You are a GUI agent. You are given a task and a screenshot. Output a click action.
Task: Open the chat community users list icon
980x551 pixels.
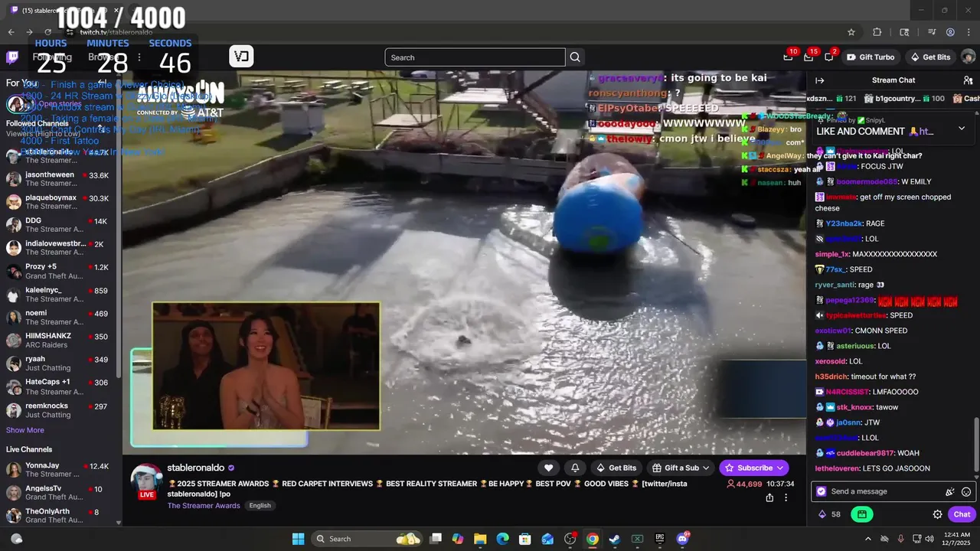click(x=968, y=80)
